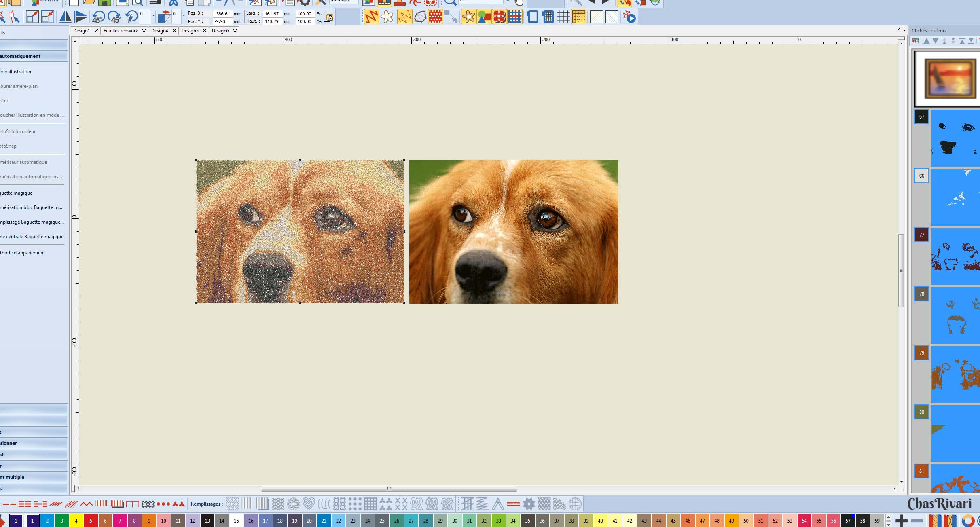Toggle the blue-red fabric grid icon
This screenshot has height=527, width=980.
click(x=515, y=17)
